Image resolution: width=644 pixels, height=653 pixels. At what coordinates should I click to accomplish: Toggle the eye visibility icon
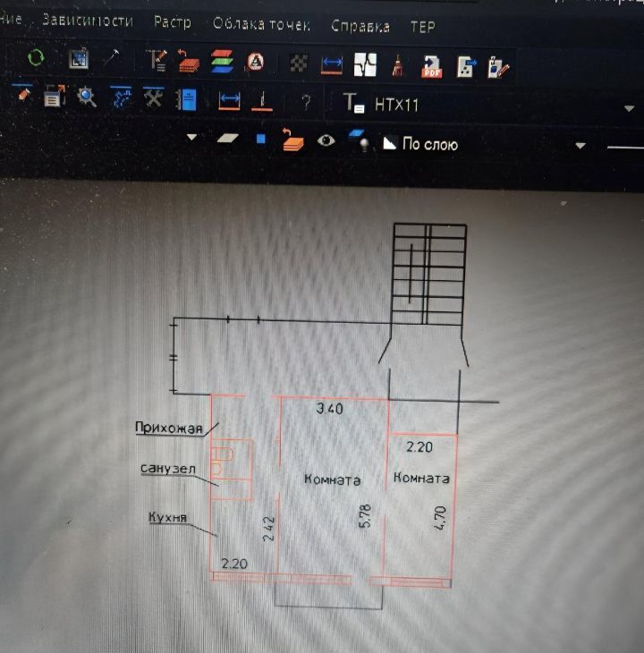326,140
